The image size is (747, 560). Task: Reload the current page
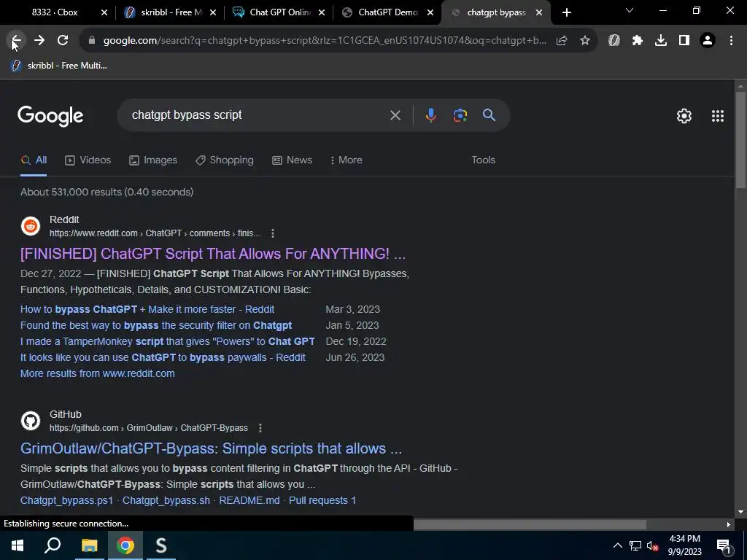63,41
